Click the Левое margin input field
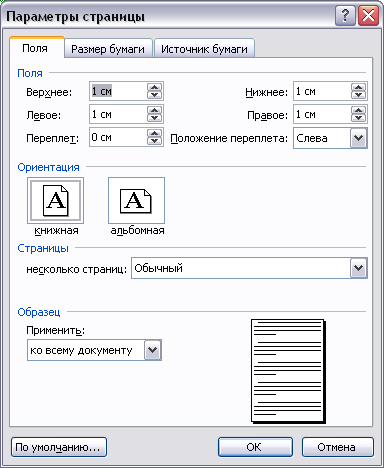This screenshot has width=384, height=468. pos(118,114)
